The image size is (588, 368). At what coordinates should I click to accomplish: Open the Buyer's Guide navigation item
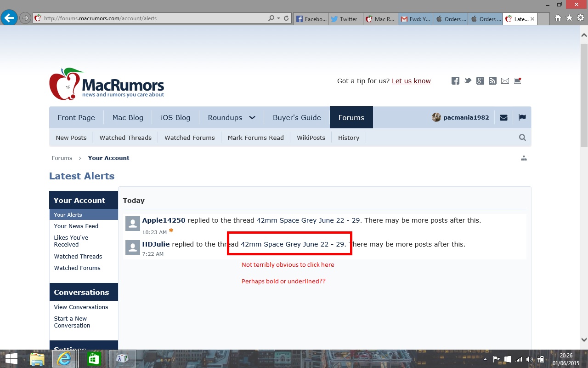tap(297, 117)
